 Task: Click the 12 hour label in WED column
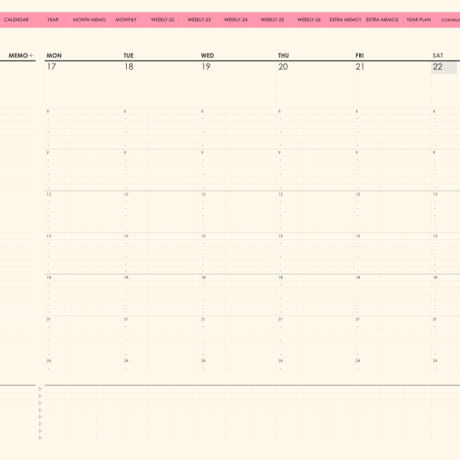pos(203,194)
